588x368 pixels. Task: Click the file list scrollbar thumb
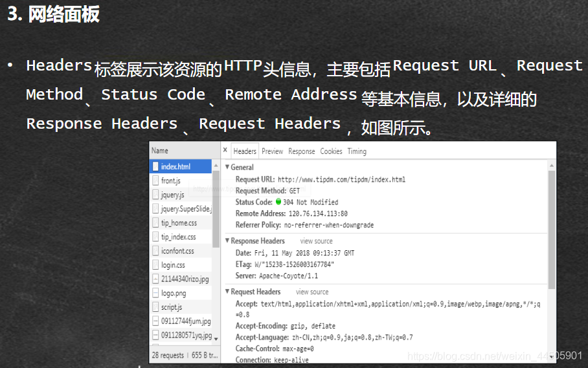(x=216, y=209)
